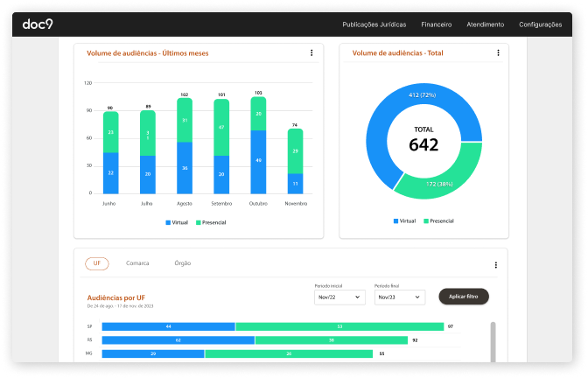Click Julho virtual bar segment 20
This screenshot has width=588, height=378.
click(148, 174)
